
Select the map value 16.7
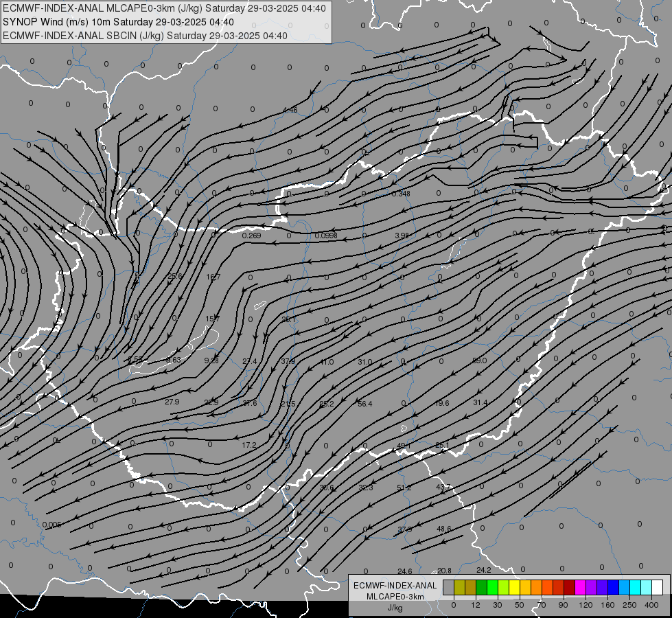(213, 277)
